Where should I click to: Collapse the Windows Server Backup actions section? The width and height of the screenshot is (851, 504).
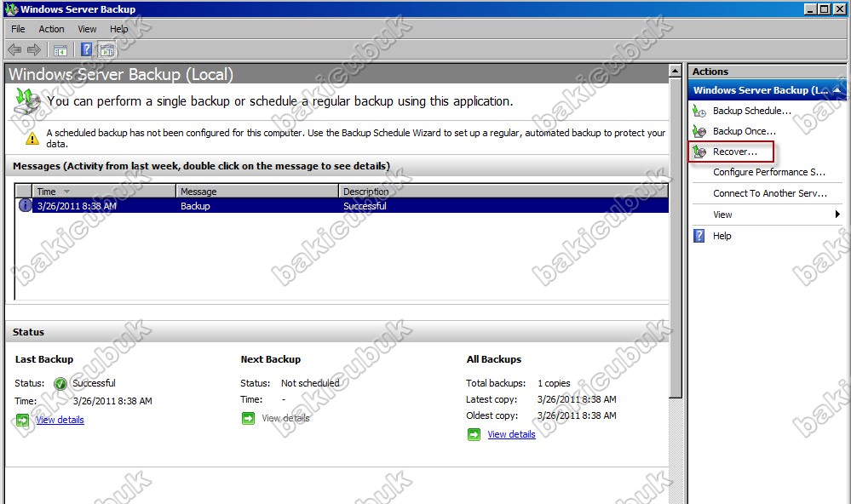pyautogui.click(x=837, y=90)
